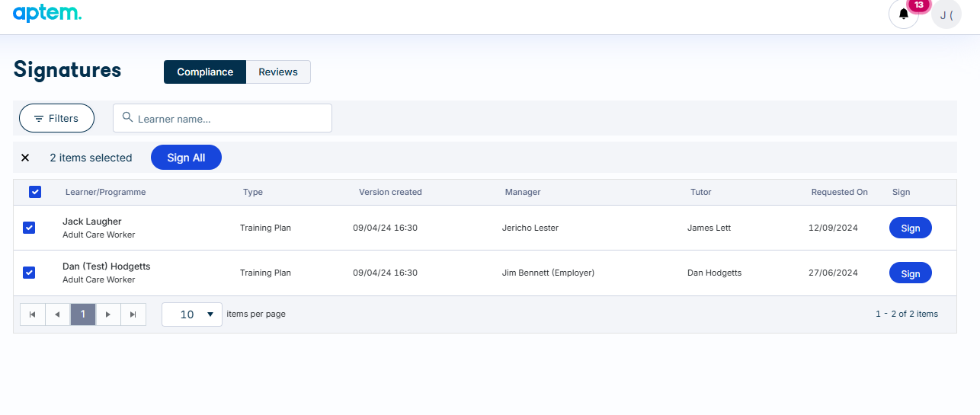
Task: Sign Dan (Test) Hodgetts' training plan
Action: pyautogui.click(x=911, y=273)
